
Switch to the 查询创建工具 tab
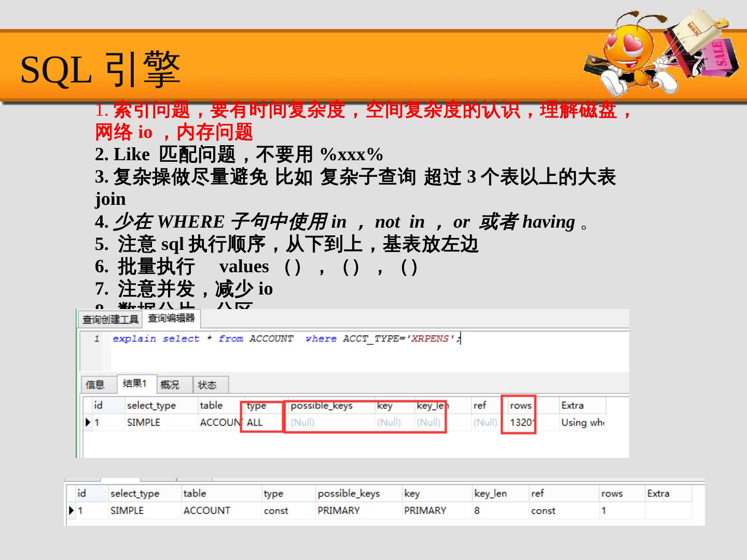(110, 319)
